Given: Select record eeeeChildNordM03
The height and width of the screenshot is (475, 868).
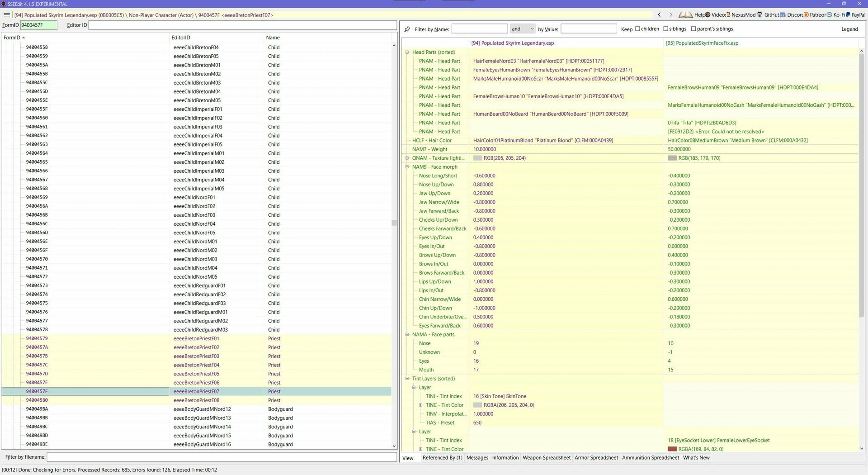Looking at the screenshot, I should click(x=196, y=259).
